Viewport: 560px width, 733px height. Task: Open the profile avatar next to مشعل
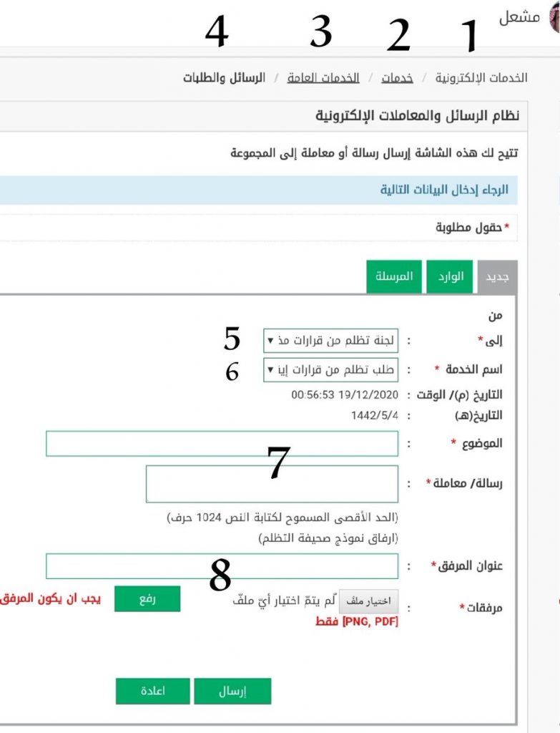point(555,17)
